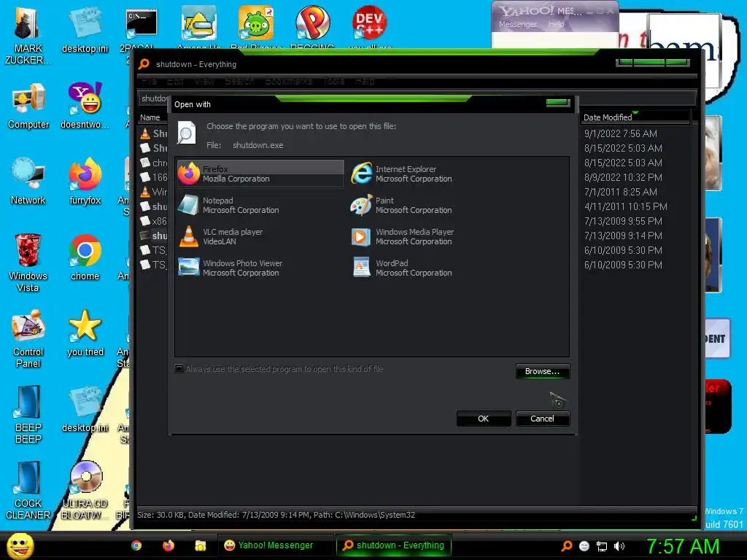Open Help menu in Yahoo! Messenger window
Screen dimensions: 747x560
pos(556,24)
